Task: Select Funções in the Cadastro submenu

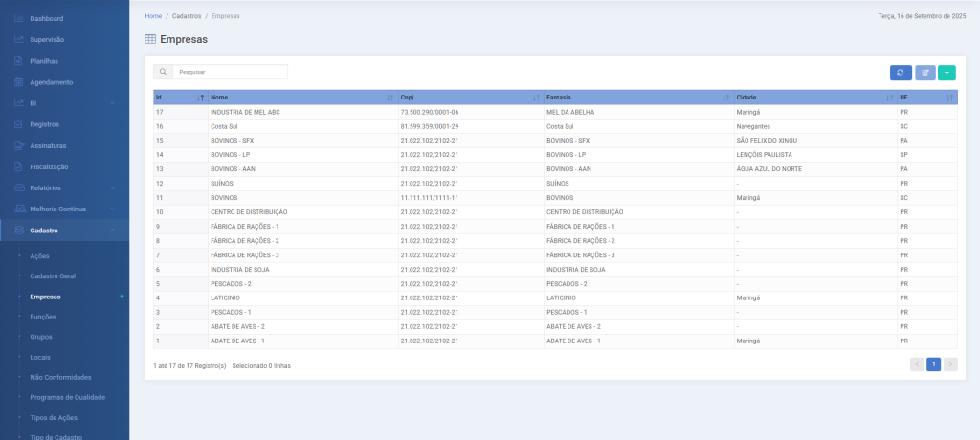Action: point(43,316)
